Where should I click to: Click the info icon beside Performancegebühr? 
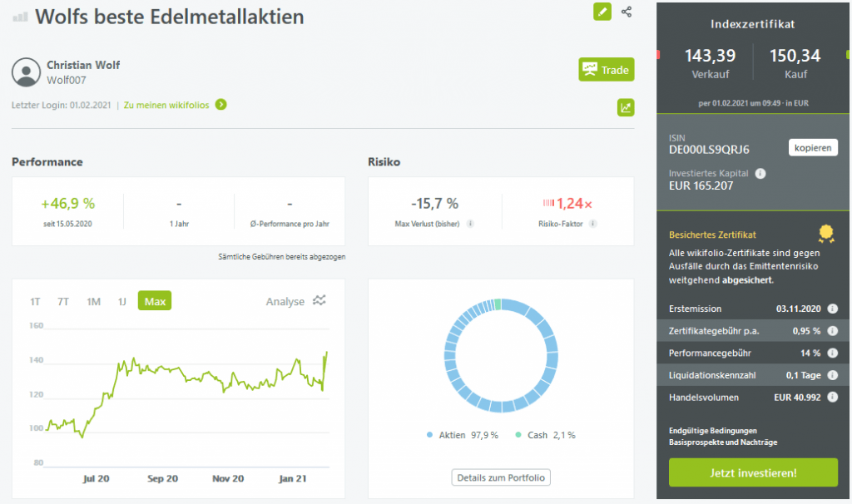coord(833,353)
